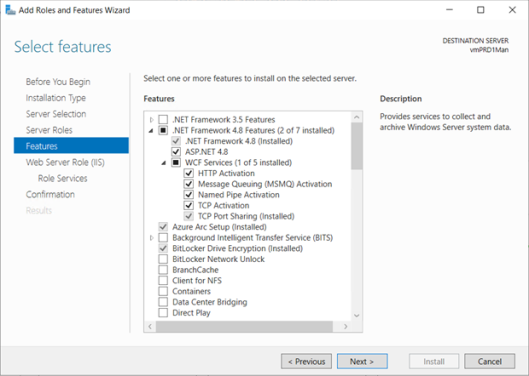529x376 pixels.
Task: Uncheck Message Queuing (MSMQ) Activation checkbox
Action: pos(189,184)
